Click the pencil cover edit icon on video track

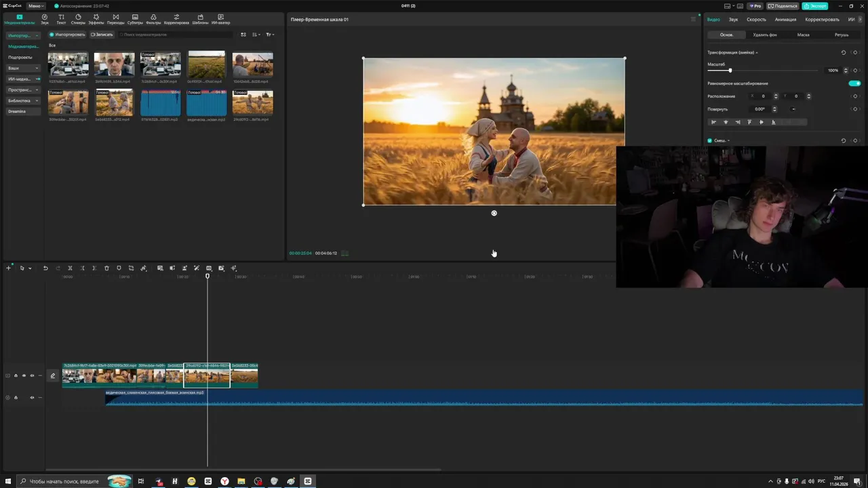click(53, 375)
